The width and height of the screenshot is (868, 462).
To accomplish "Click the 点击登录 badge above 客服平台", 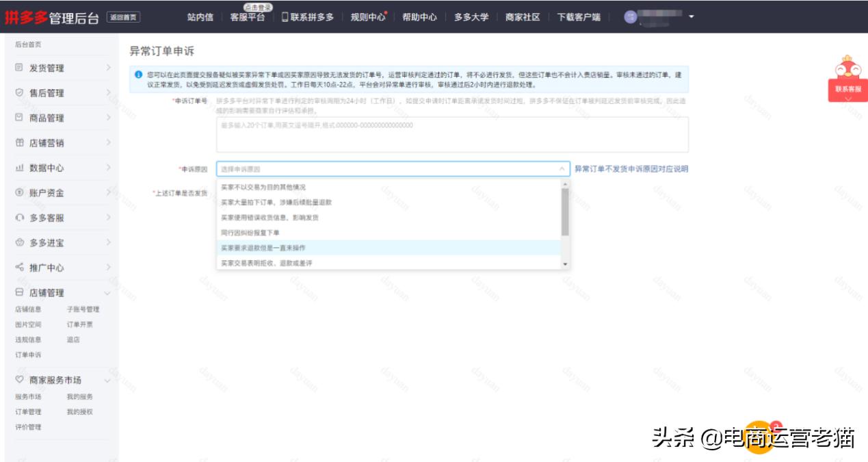I will [x=257, y=6].
